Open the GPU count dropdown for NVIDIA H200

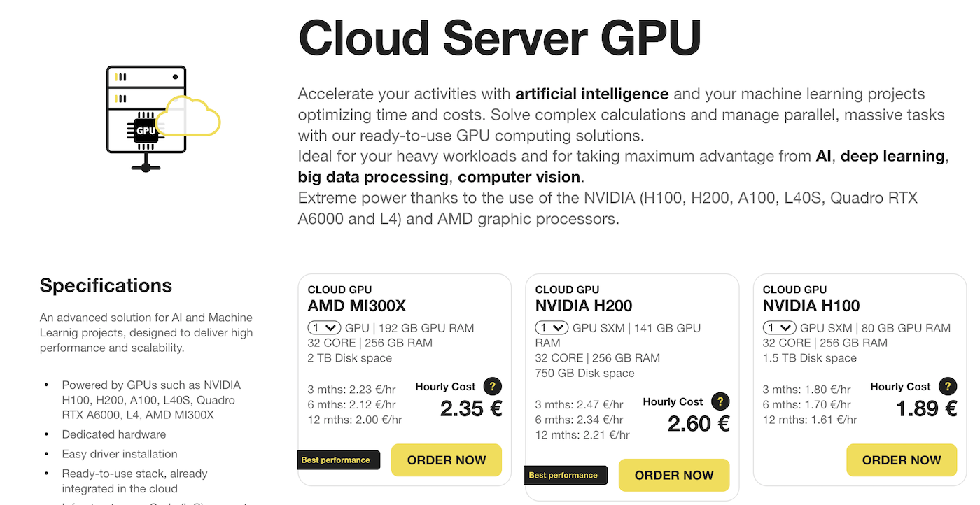(551, 327)
